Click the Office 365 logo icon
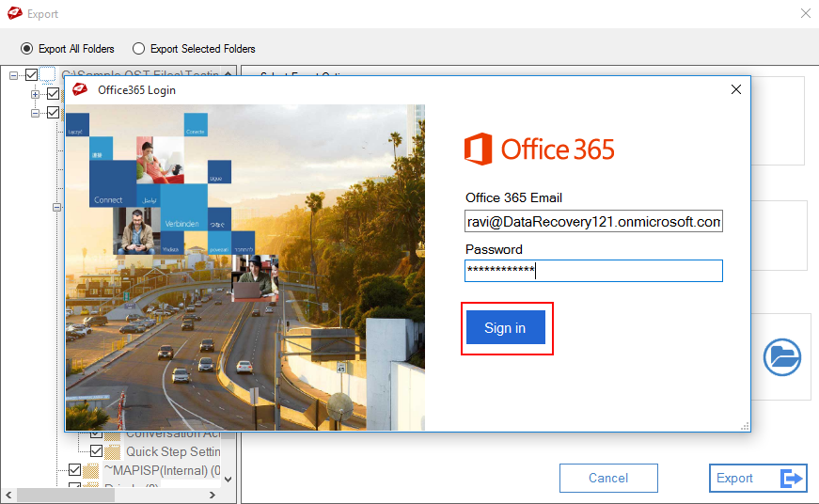Viewport: 819px width, 504px height. tap(478, 150)
